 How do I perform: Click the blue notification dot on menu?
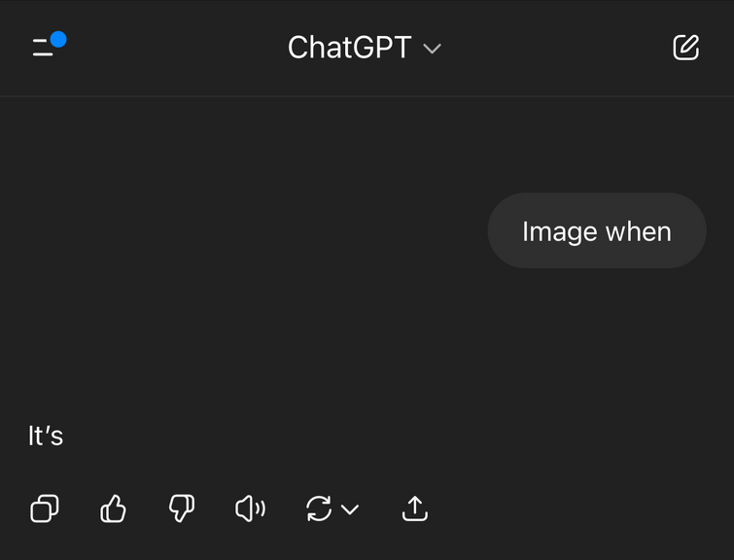pyautogui.click(x=58, y=39)
